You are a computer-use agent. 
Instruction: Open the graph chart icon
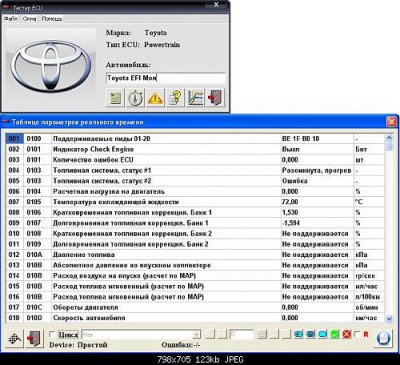[x=195, y=98]
